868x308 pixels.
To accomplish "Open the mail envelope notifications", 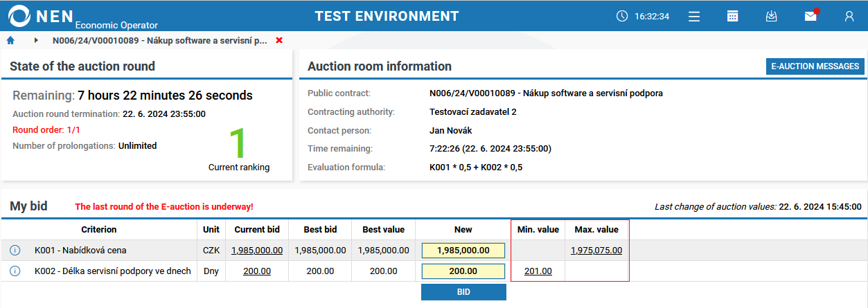I will pos(811,16).
